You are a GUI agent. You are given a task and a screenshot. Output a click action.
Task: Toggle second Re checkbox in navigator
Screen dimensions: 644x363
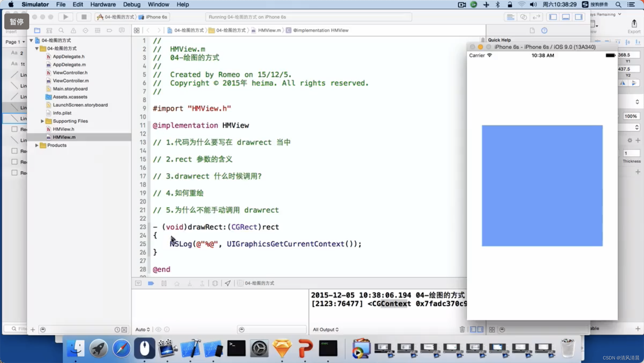(14, 151)
